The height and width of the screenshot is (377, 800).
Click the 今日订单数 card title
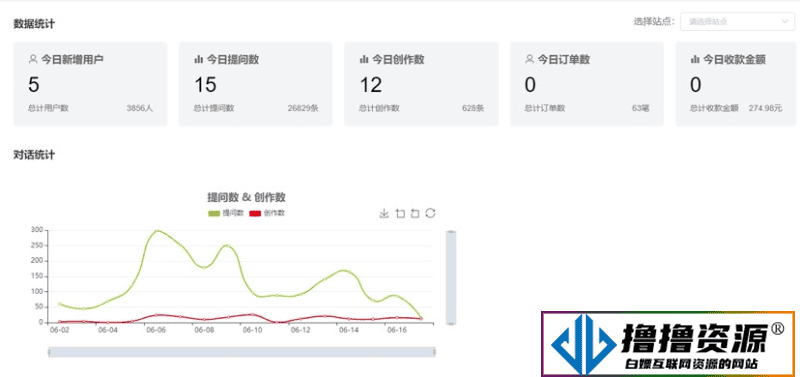point(564,60)
